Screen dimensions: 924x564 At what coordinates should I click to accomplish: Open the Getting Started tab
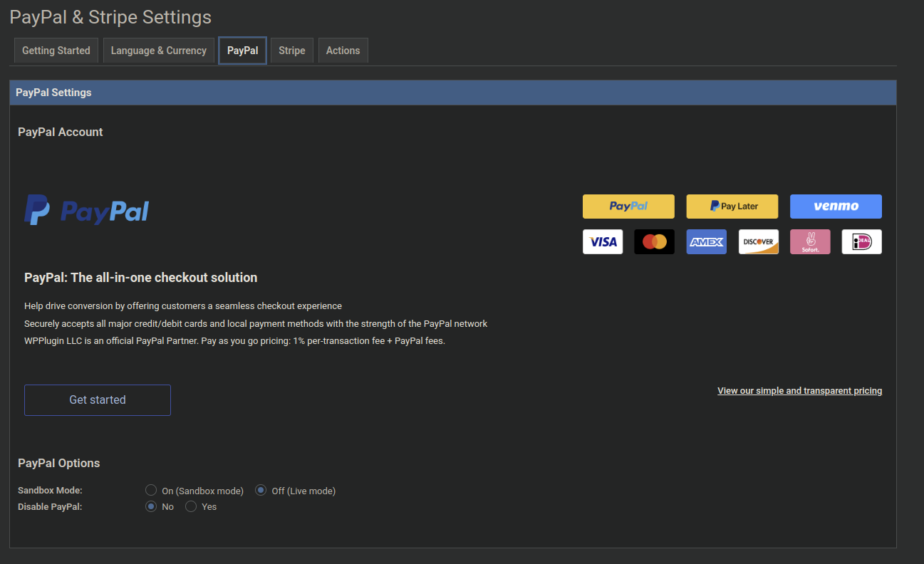click(56, 51)
